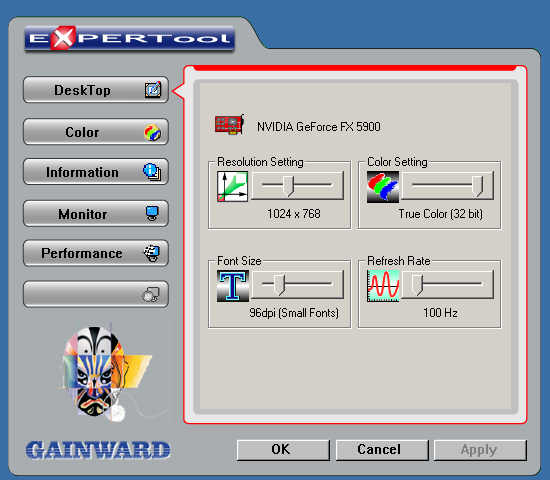Click the gray gear icon on blank button
Viewport: 550px width, 480px height.
click(x=151, y=295)
